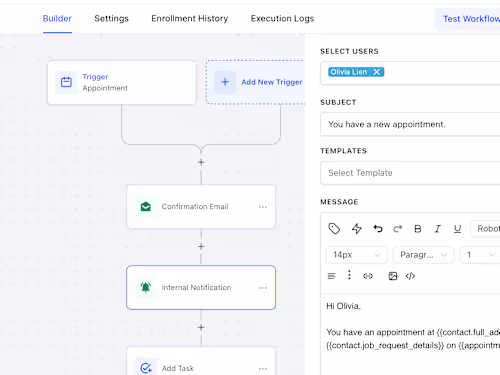Image resolution: width=500 pixels, height=375 pixels.
Task: Click the lightning bolt trigger links icon
Action: 357,229
